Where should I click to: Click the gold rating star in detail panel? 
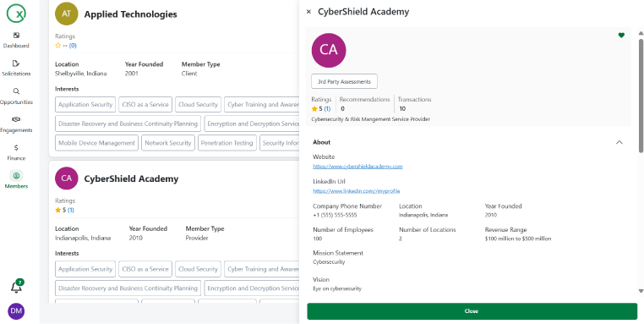pyautogui.click(x=314, y=109)
